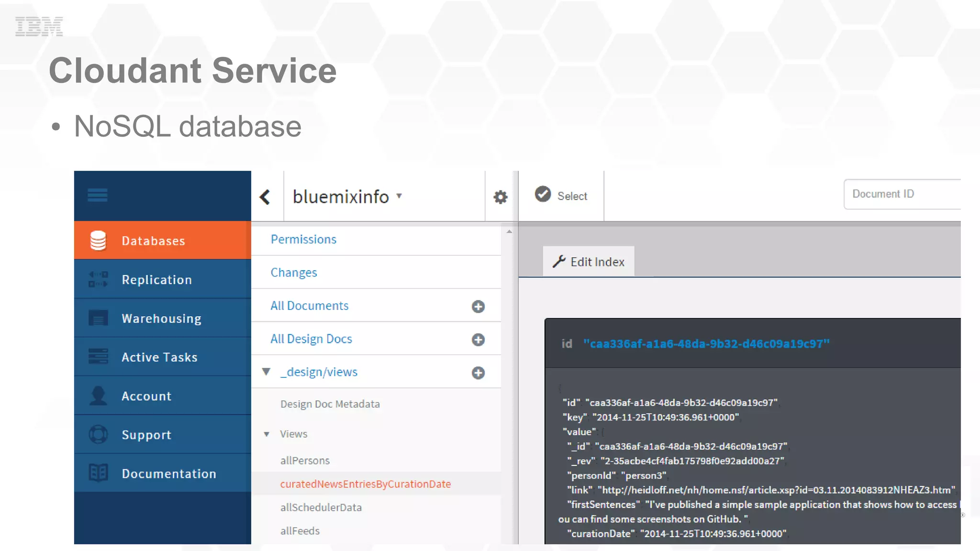Open the Active Tasks menu item
Screen dimensions: 980x551
tap(163, 357)
